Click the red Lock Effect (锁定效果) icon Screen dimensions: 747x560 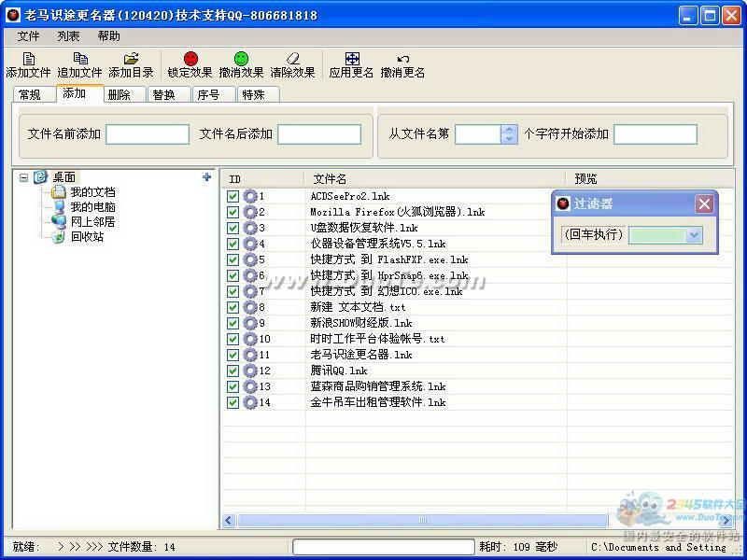[190, 59]
